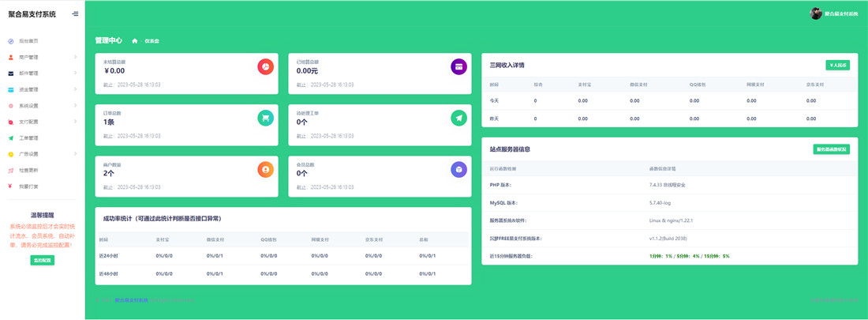The height and width of the screenshot is (320, 868).
Task: Click the music-note icon beside 检查更新
Action: click(x=10, y=170)
